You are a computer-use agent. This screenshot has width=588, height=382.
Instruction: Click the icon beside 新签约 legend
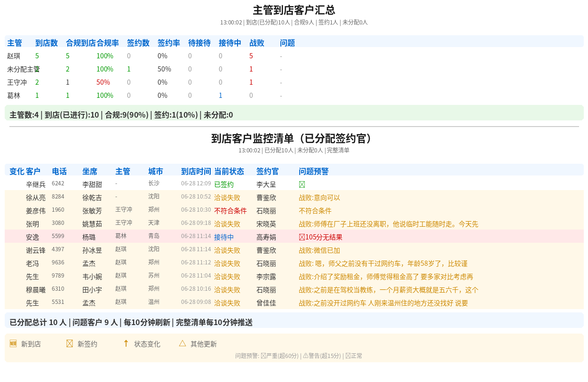coord(70,343)
